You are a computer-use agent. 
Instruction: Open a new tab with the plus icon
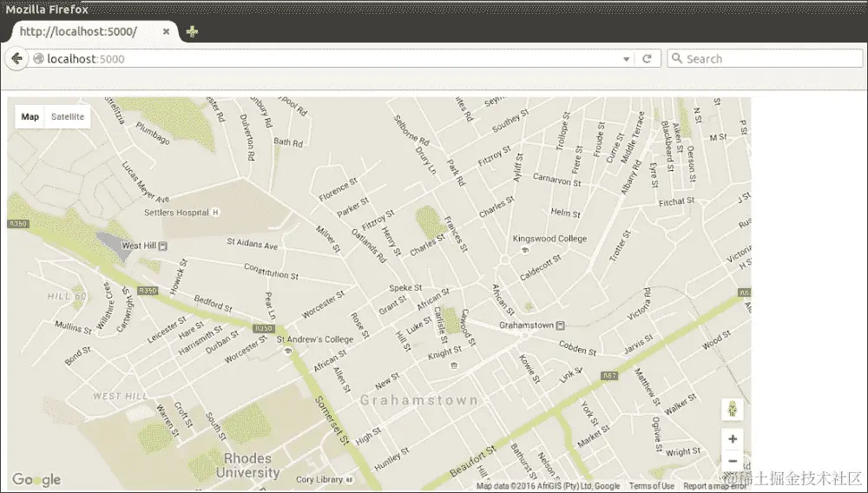[x=192, y=31]
